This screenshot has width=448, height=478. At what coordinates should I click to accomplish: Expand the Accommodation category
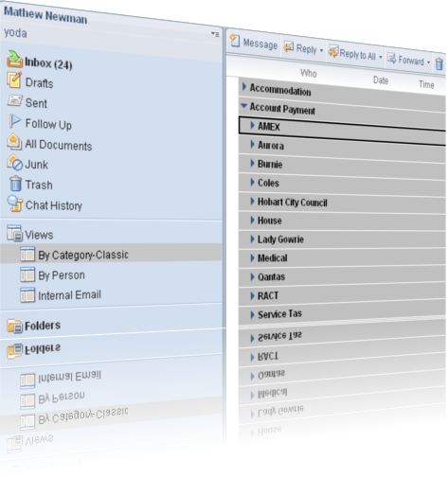pos(244,86)
